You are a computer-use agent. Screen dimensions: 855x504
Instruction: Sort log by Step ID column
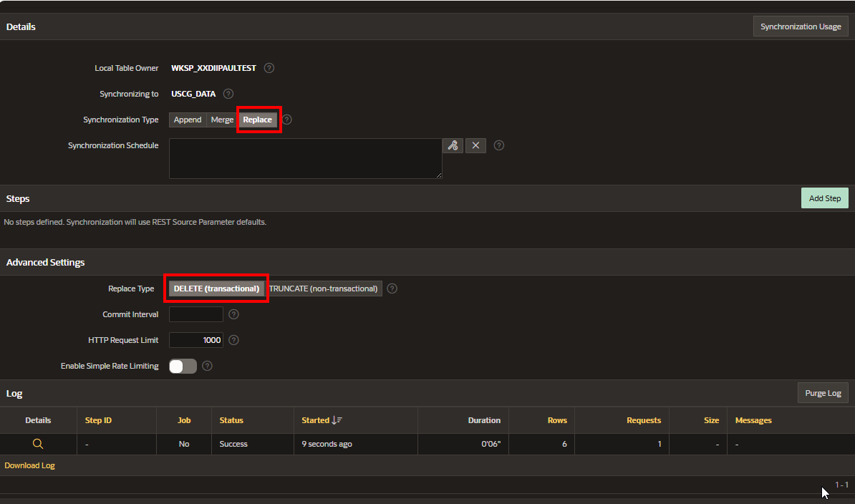point(98,420)
